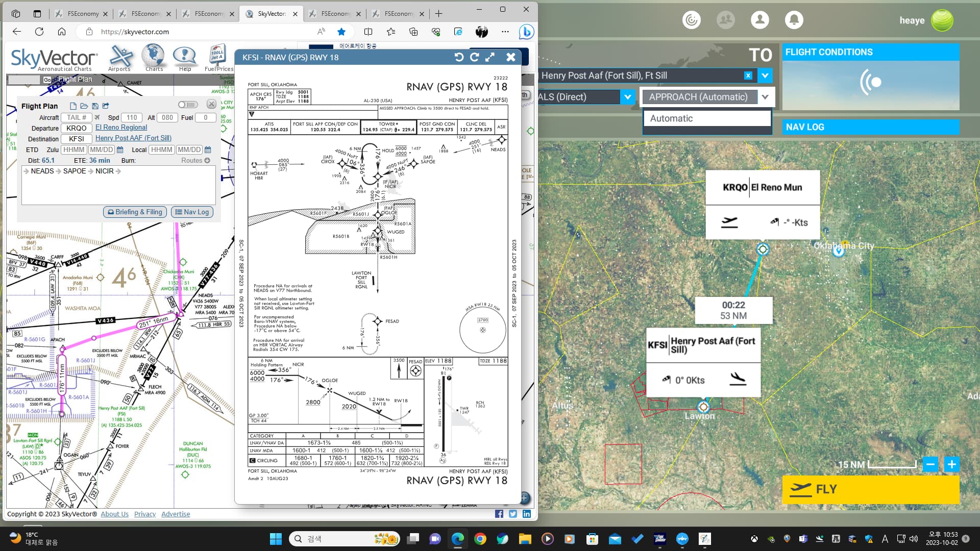Open the SkyVector Airports menu icon
Screen dimensions: 980x551
point(119,57)
